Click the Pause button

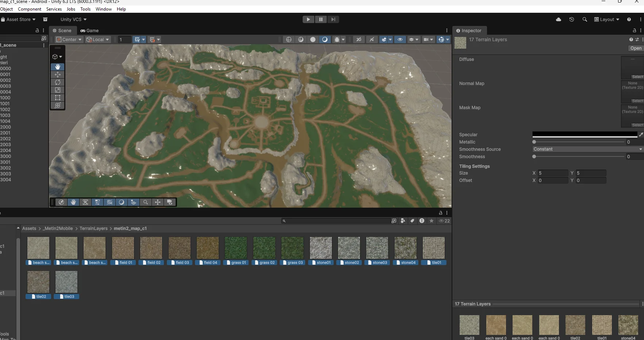[x=321, y=19]
